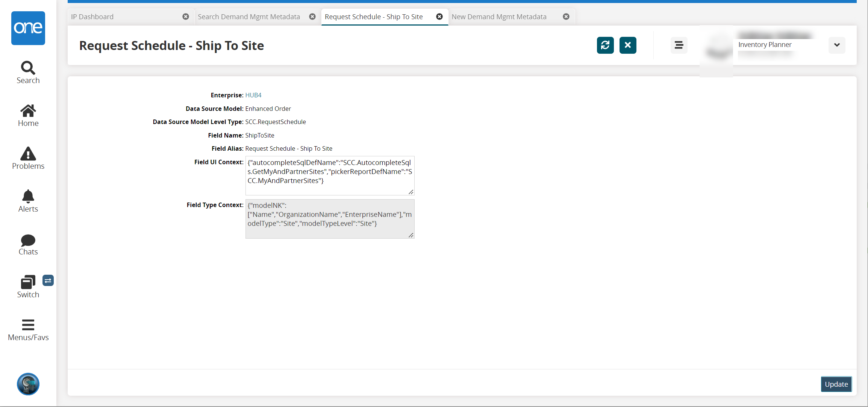Viewport: 868px width, 407px height.
Task: Click the close/cancel icon button
Action: coord(628,45)
